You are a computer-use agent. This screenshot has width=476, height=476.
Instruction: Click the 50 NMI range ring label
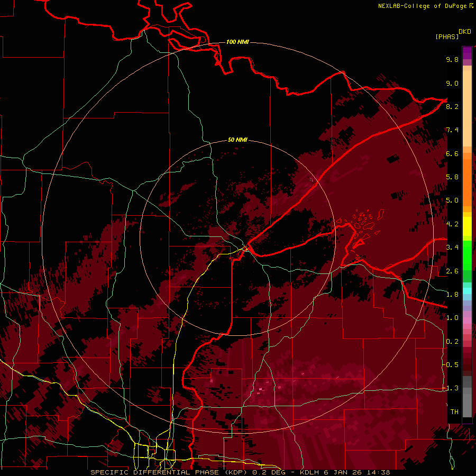pyautogui.click(x=237, y=140)
